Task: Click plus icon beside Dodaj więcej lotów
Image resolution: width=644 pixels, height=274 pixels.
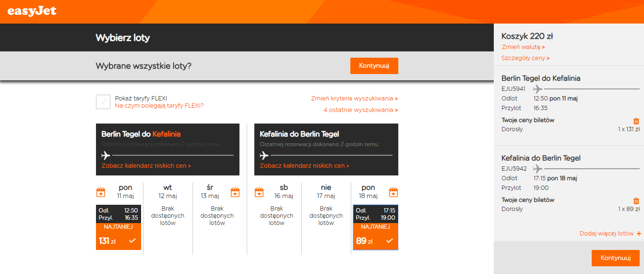Action: 639,234
